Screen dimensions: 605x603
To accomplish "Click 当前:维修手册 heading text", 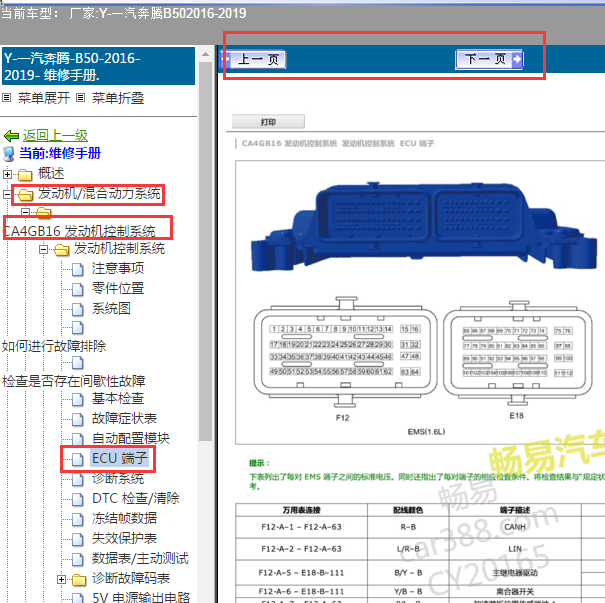I will coord(60,153).
